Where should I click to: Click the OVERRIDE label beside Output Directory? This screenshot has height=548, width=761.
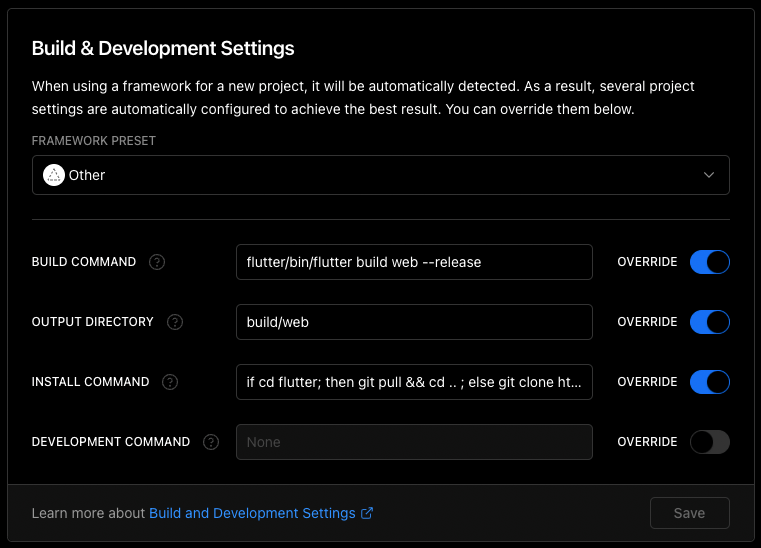[647, 322]
